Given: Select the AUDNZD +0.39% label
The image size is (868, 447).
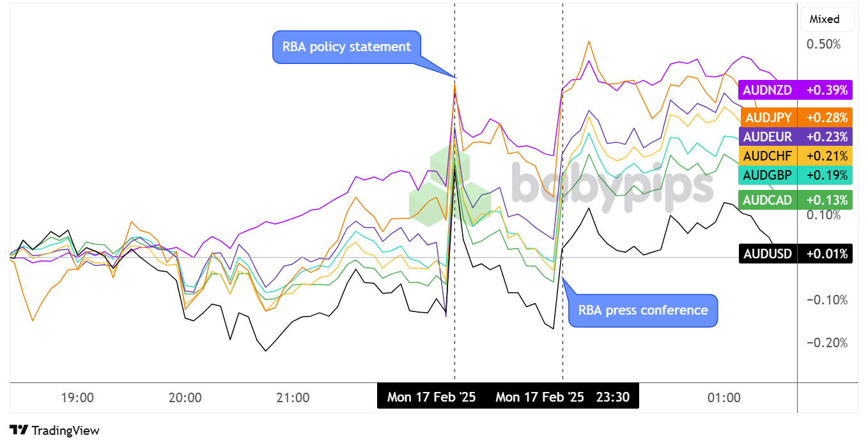Looking at the screenshot, I should click(x=794, y=90).
